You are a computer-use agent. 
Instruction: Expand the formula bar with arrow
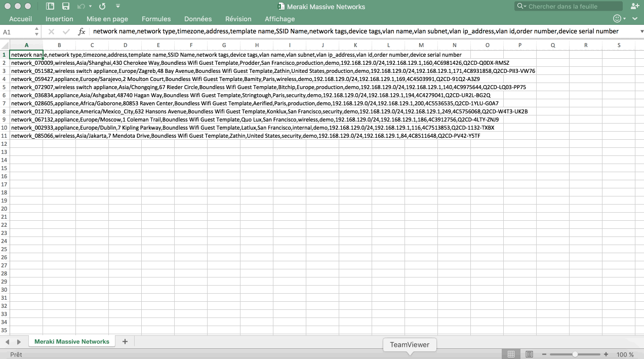pyautogui.click(x=637, y=31)
